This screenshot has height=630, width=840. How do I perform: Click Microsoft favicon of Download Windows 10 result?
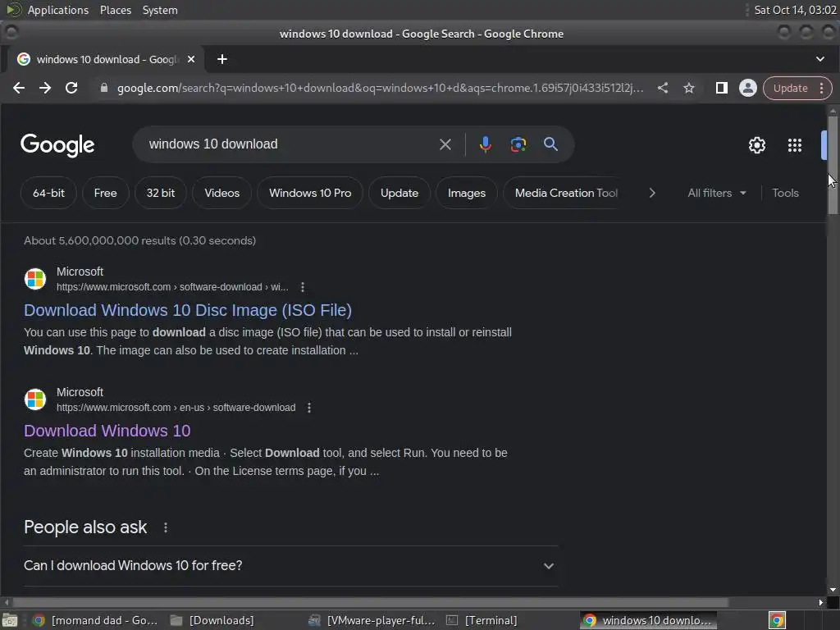coord(35,399)
